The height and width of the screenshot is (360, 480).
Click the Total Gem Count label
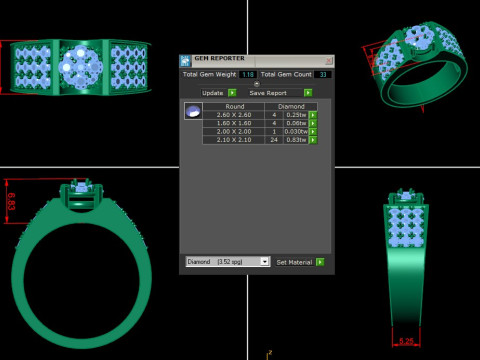(x=286, y=74)
